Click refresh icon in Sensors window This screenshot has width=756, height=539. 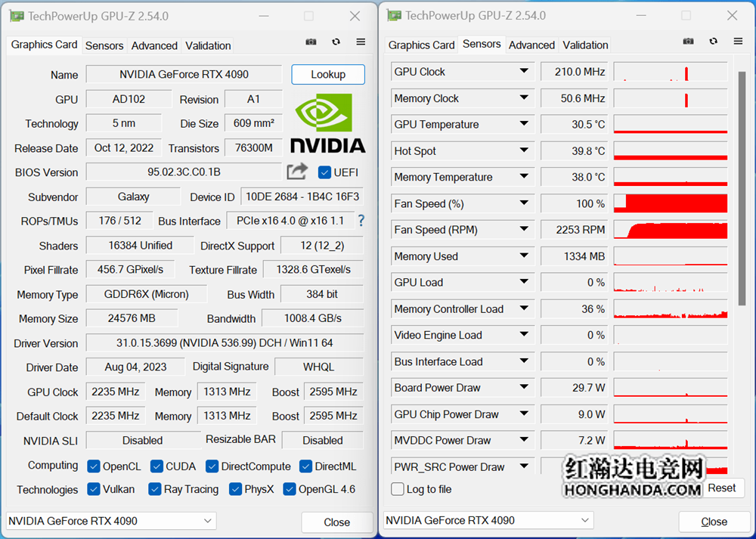(714, 41)
